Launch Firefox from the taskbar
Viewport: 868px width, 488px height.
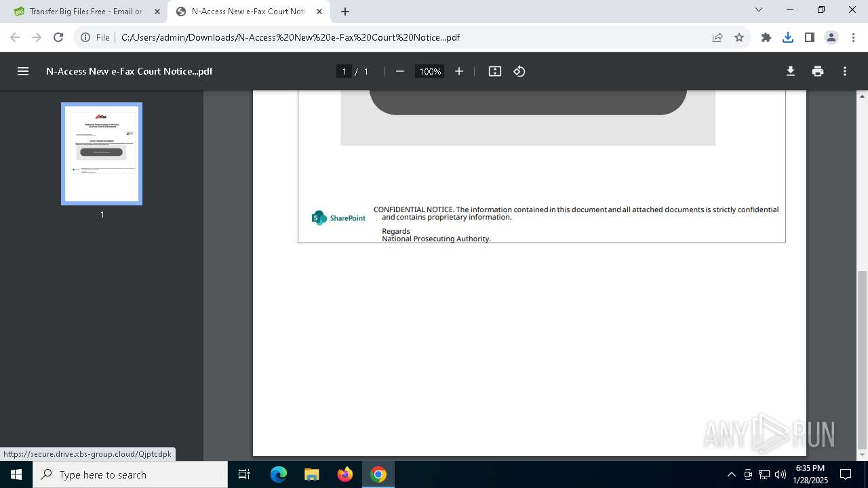[x=345, y=474]
